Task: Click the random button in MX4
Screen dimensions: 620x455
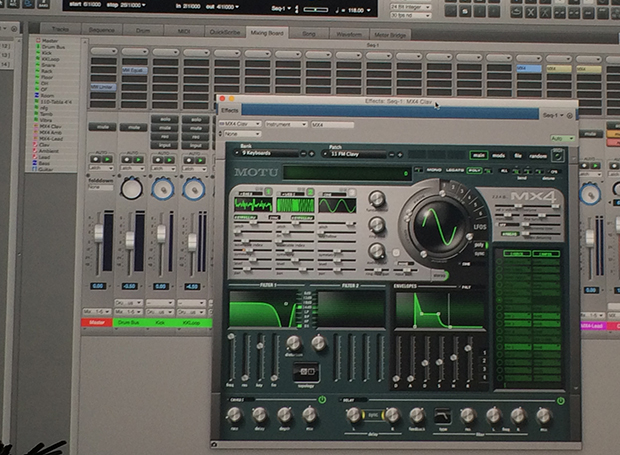Action: tap(537, 156)
